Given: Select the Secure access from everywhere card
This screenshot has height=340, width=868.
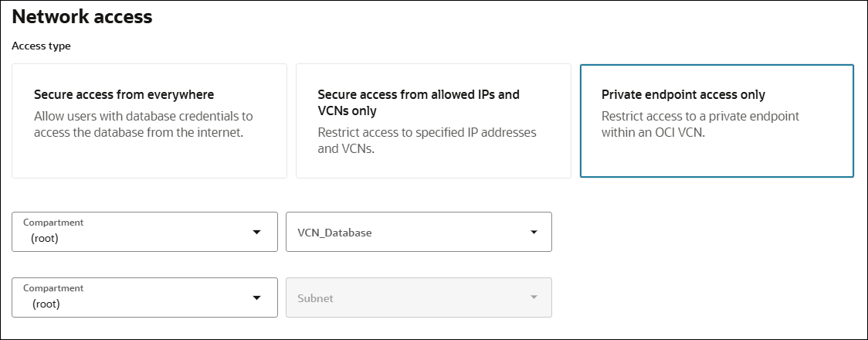Looking at the screenshot, I should pyautogui.click(x=149, y=121).
